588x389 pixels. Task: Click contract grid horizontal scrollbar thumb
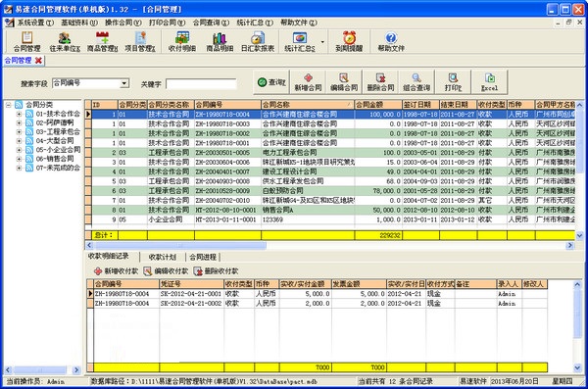point(180,245)
